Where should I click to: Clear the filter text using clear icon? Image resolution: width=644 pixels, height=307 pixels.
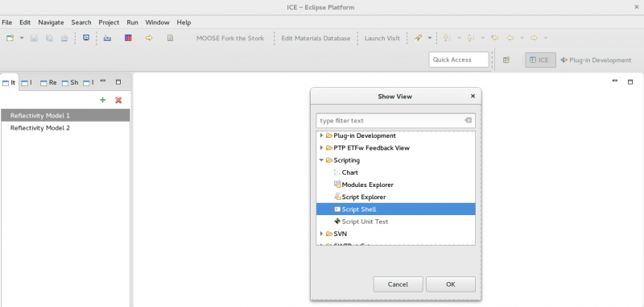click(468, 120)
